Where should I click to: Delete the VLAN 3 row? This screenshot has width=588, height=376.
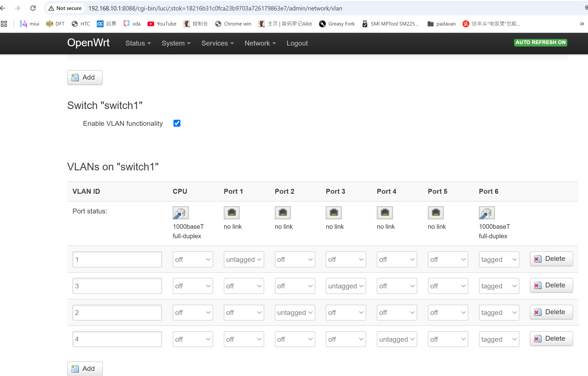pos(551,285)
